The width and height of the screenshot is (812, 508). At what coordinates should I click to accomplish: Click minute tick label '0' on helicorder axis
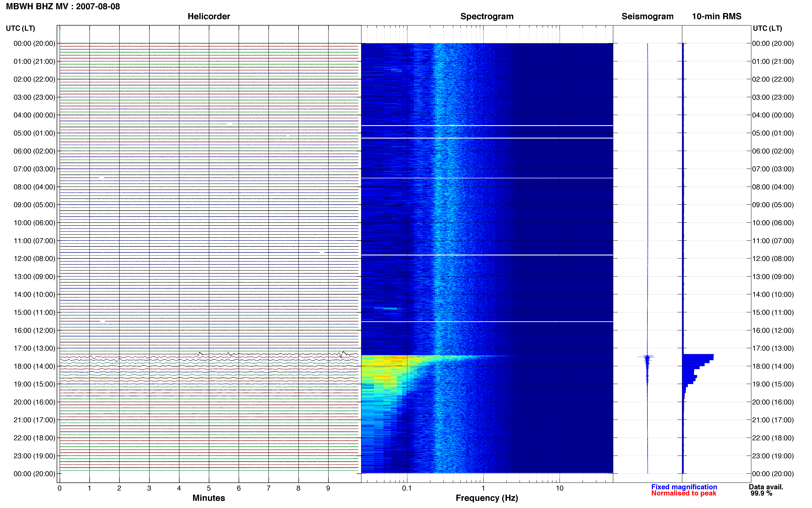pyautogui.click(x=59, y=488)
